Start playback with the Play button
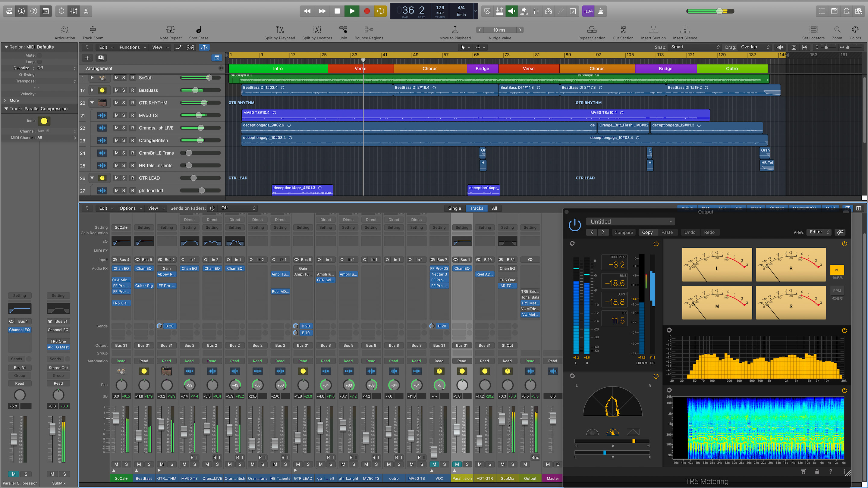This screenshot has height=488, width=868. (x=352, y=11)
